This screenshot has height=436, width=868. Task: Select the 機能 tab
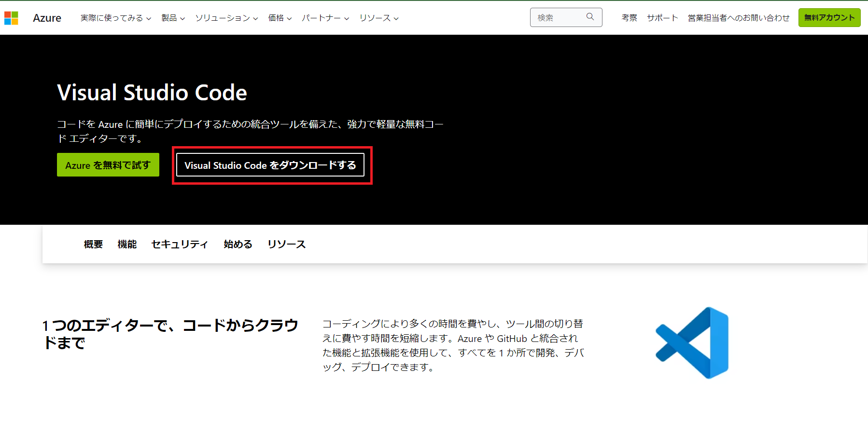[127, 245]
